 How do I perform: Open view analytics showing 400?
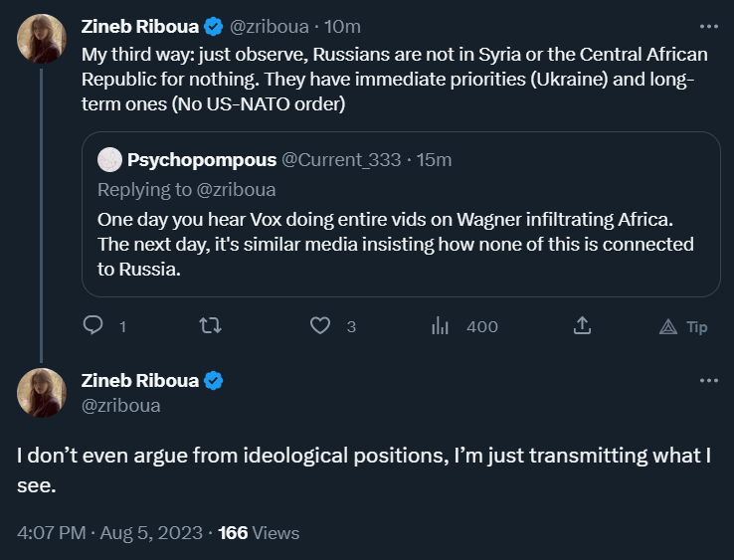tap(441, 326)
